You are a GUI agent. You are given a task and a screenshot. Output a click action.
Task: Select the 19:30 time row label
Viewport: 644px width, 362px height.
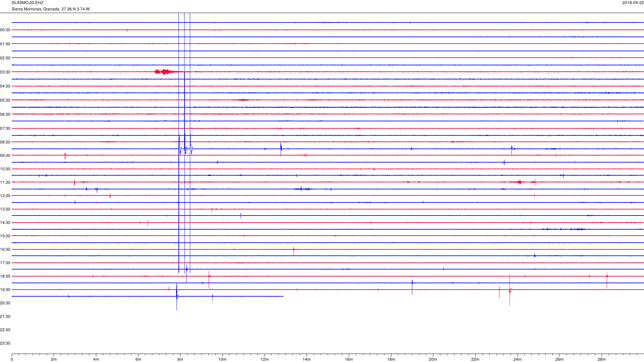coord(5,290)
